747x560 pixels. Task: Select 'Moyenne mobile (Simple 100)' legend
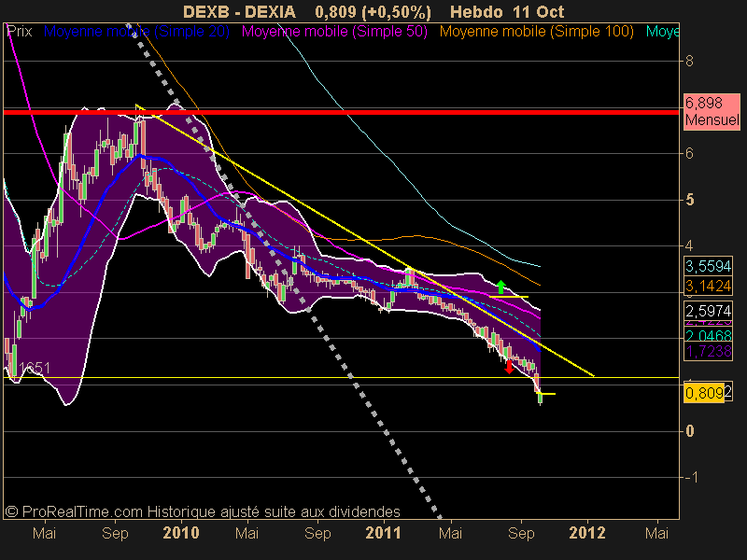pos(536,32)
